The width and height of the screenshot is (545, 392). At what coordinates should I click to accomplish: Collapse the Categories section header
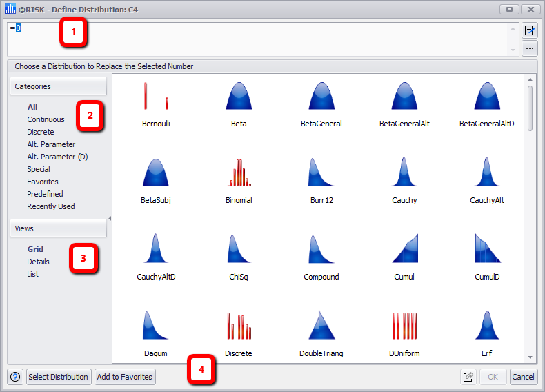tap(58, 86)
